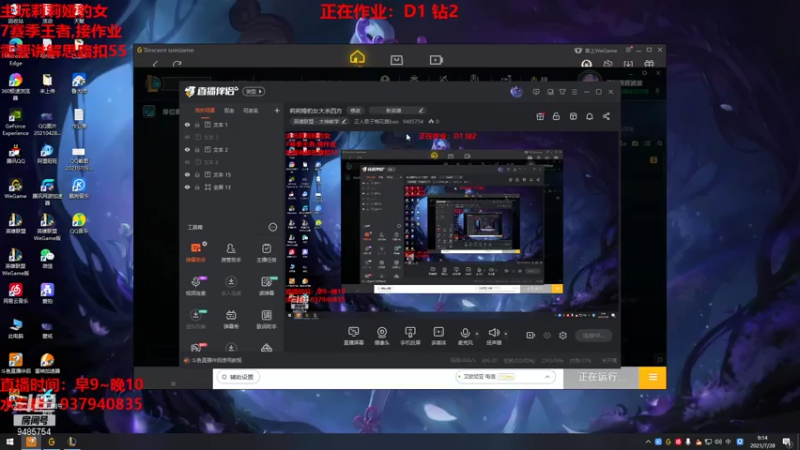Open the 多人连麦 multi-person co-stream tool
Screen dimensions: 800x450
(x=231, y=286)
